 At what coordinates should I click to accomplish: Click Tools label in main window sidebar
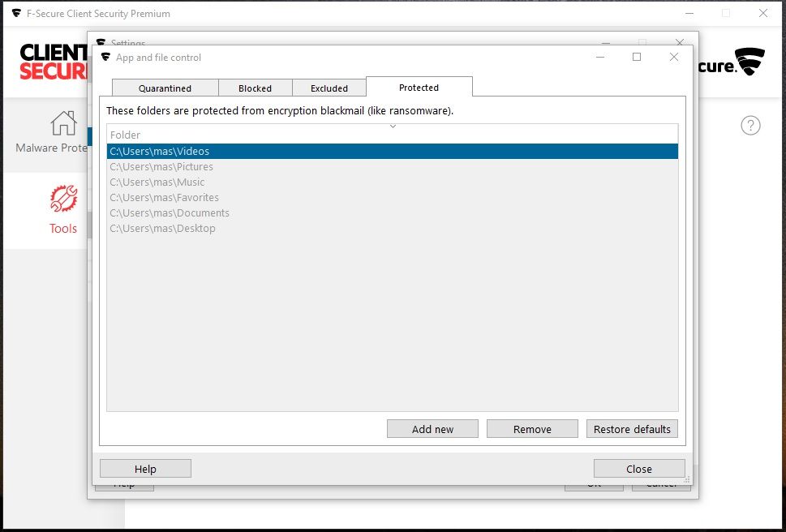tap(63, 229)
